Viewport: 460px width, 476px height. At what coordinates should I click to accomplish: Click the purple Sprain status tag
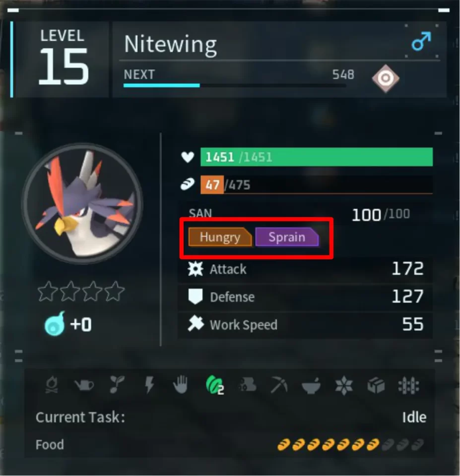tap(287, 237)
